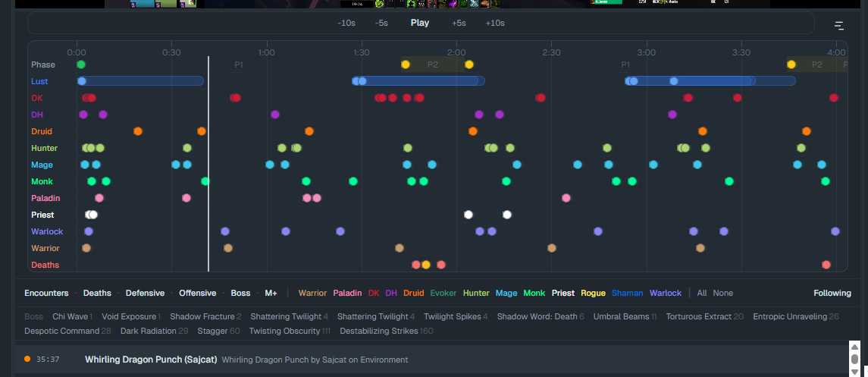
Task: Skip back 10 seconds
Action: tap(346, 24)
